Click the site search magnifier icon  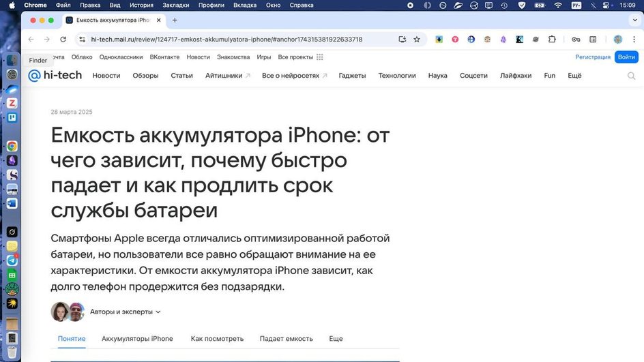click(631, 76)
